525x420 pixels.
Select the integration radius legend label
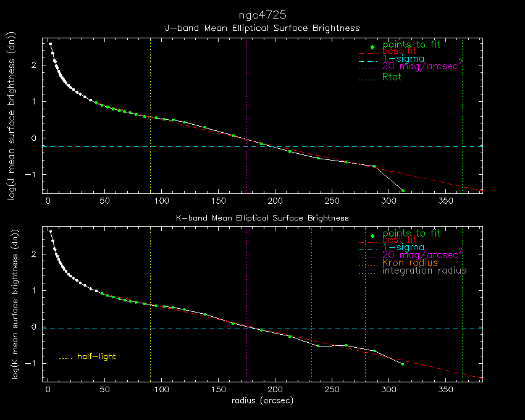coord(424,271)
